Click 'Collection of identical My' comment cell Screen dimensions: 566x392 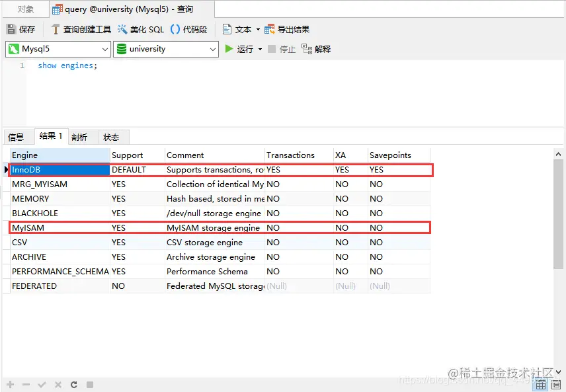point(215,184)
